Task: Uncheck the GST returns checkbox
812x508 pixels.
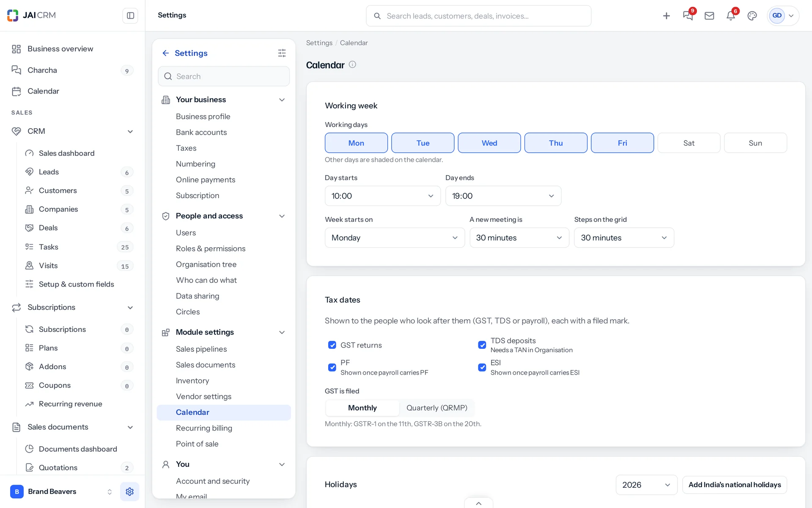Action: point(332,345)
